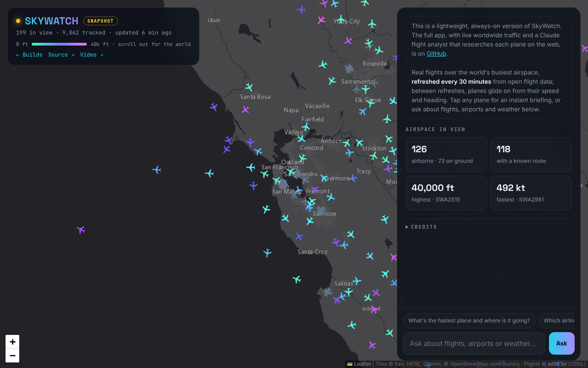
Task: Expand the Credits section
Action: 421,227
